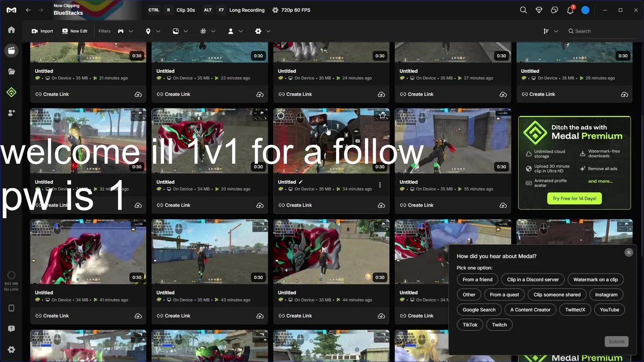Open the 43 minutes ago clip thumbnail

click(x=210, y=252)
